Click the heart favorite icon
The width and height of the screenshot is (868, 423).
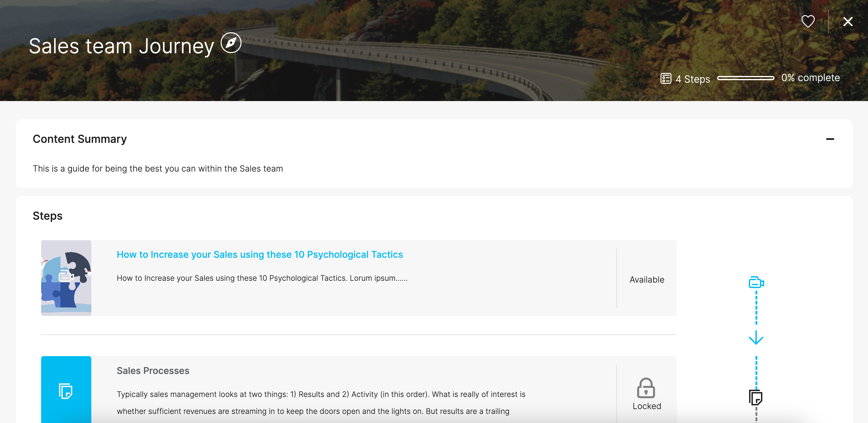(808, 21)
